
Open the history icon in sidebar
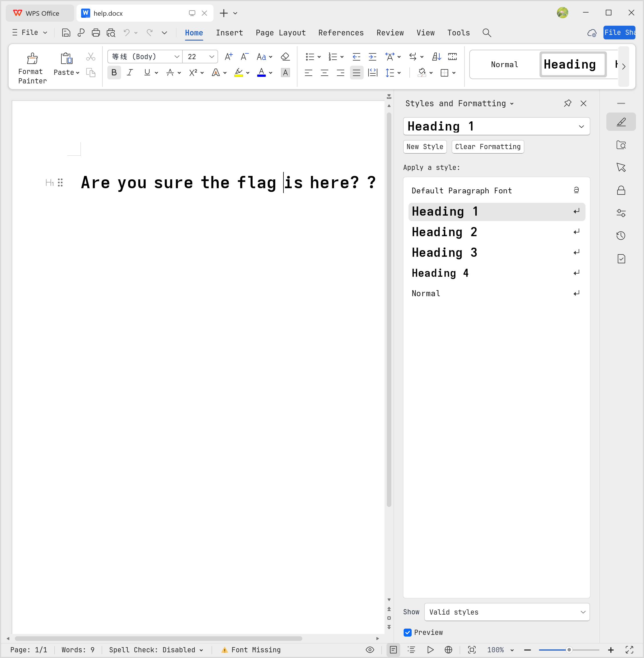point(621,235)
